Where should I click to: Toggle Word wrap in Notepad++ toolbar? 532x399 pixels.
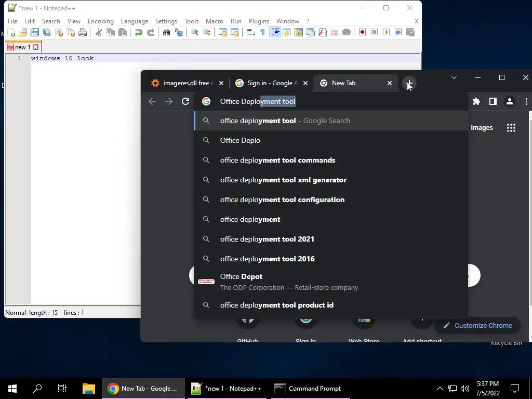(251, 32)
